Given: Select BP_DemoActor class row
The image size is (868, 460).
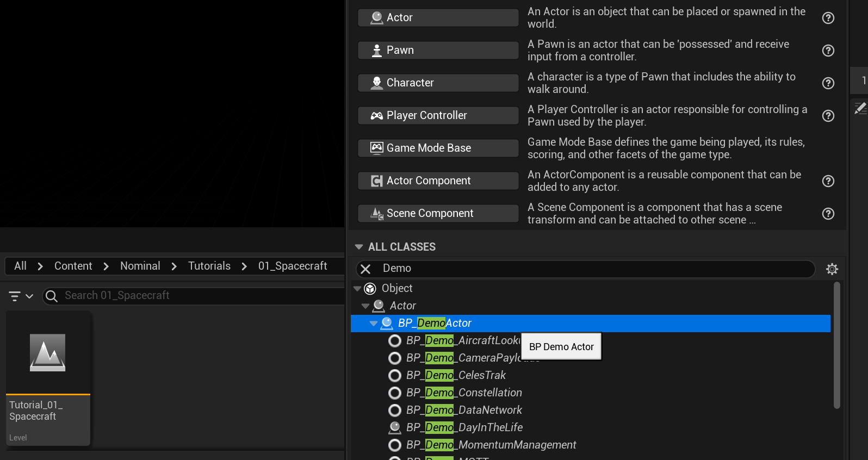Looking at the screenshot, I should point(591,323).
